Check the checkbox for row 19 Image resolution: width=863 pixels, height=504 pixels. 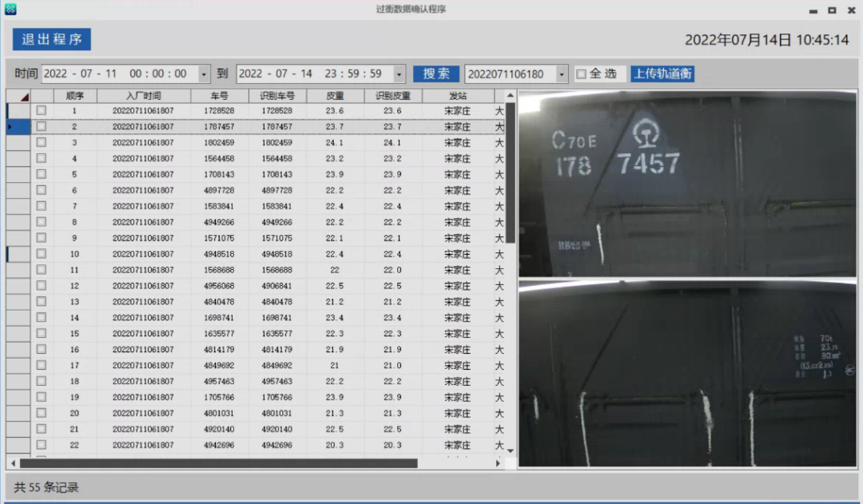tap(42, 397)
